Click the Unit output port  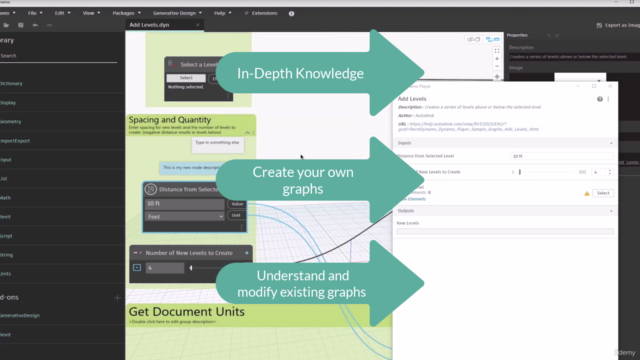click(236, 215)
